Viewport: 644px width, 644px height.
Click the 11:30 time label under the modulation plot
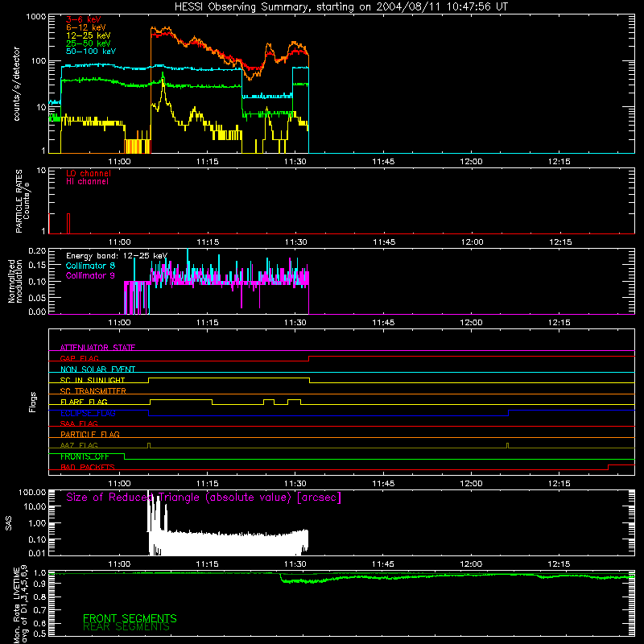295,323
